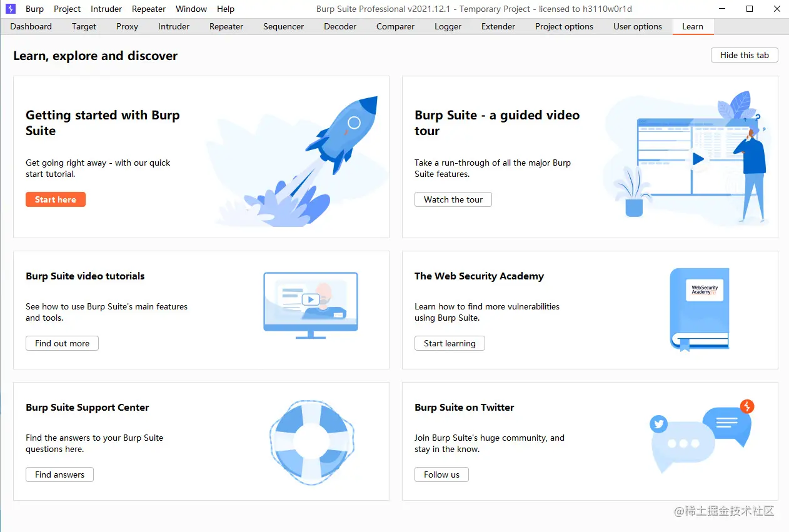Switch to the Project options tab
Viewport: 789px width, 532px height.
(564, 26)
